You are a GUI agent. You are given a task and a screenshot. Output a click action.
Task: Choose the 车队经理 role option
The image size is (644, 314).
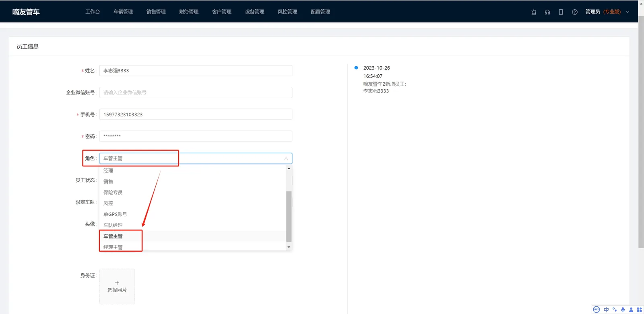pos(192,225)
